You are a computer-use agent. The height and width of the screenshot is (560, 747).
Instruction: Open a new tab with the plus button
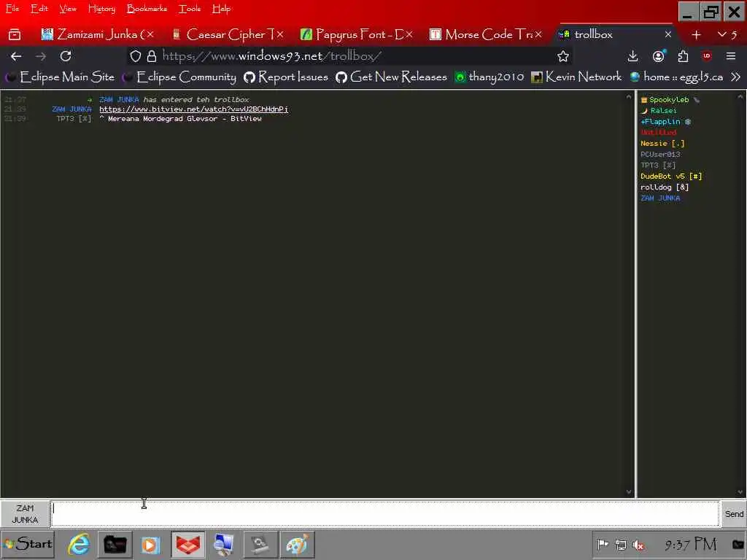[x=696, y=34]
